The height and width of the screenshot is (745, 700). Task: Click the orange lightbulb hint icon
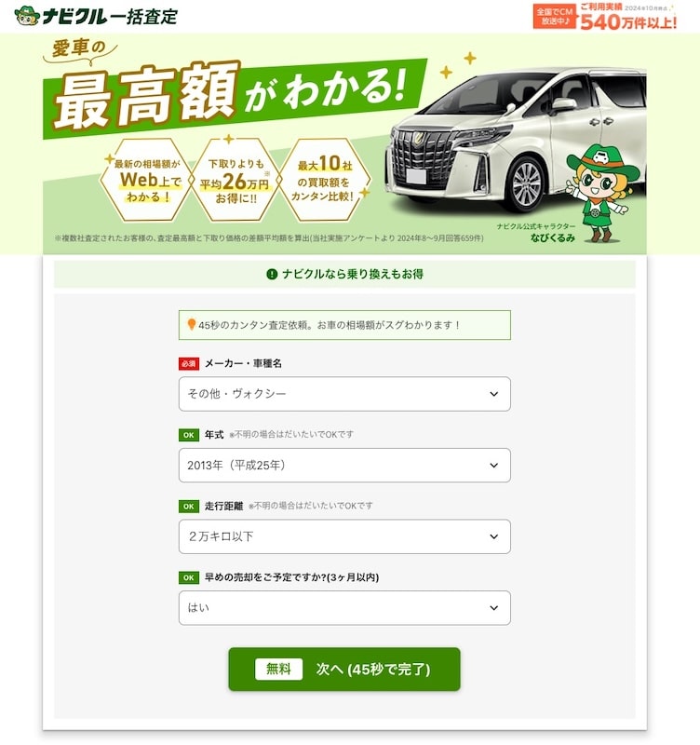tap(192, 324)
